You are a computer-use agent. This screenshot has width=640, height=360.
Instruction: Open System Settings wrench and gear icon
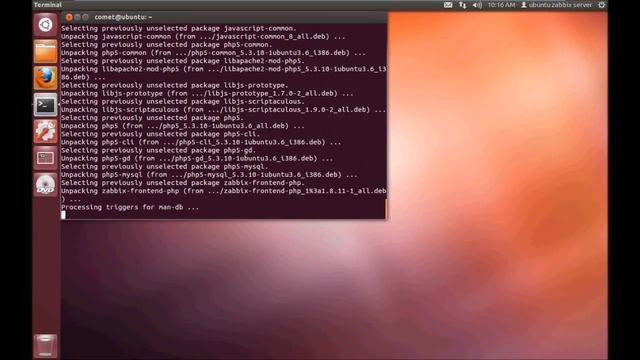tap(45, 131)
